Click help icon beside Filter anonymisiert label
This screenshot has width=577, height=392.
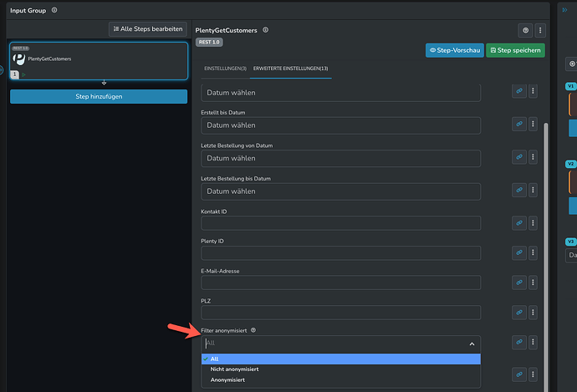[253, 330]
